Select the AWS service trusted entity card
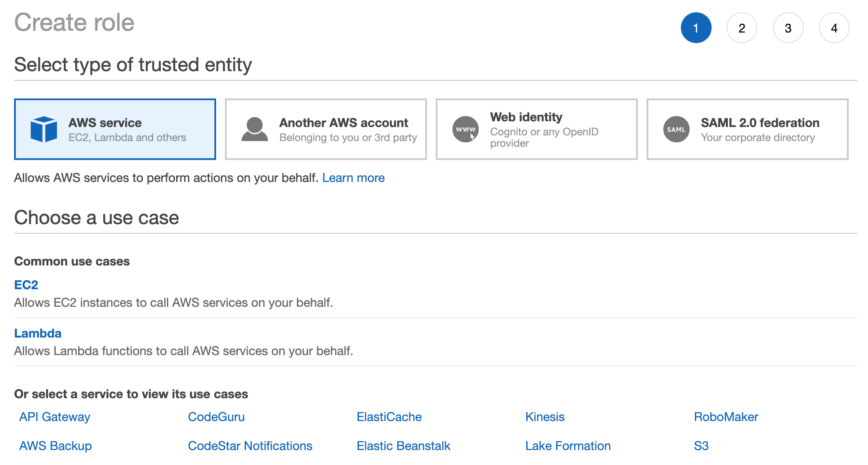 pyautogui.click(x=115, y=129)
